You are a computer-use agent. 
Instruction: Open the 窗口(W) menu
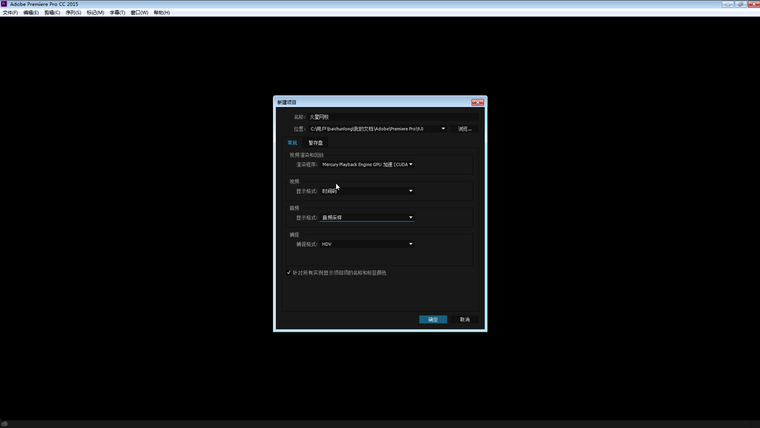coord(139,13)
